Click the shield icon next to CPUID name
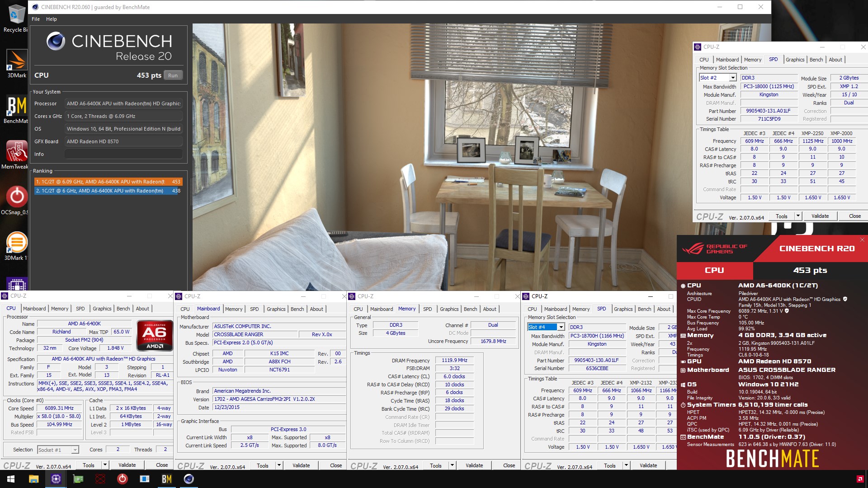 click(x=845, y=299)
